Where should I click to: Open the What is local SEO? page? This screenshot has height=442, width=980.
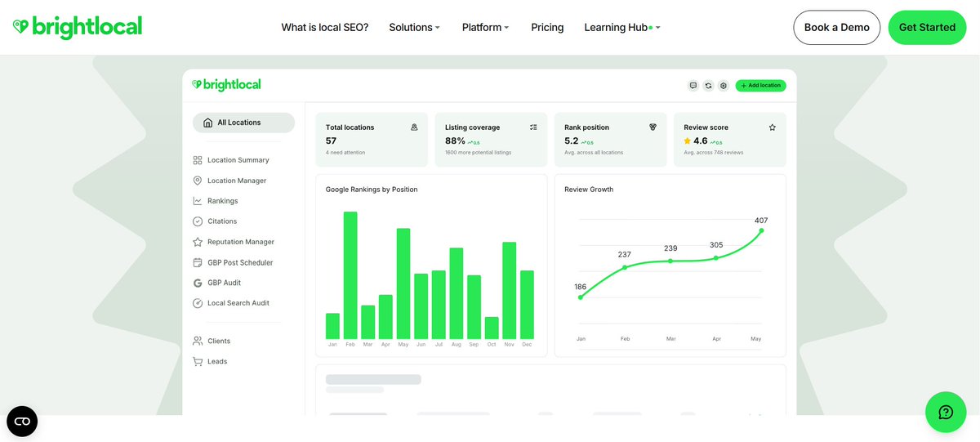(325, 27)
